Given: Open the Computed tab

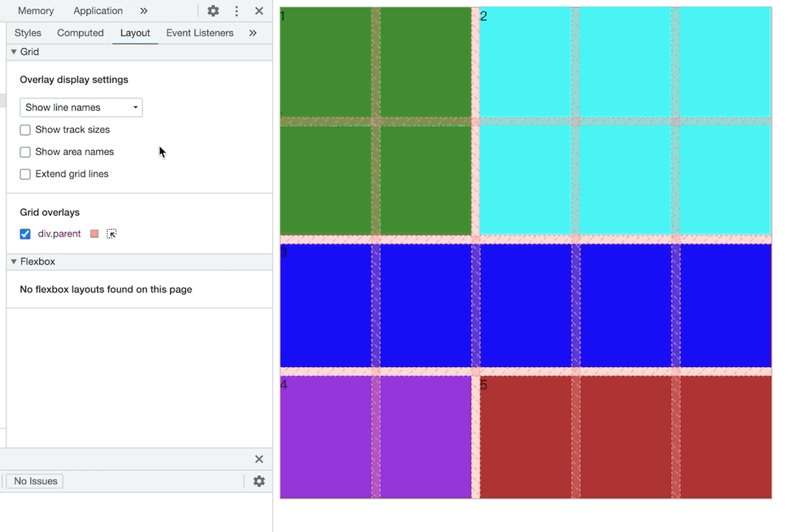Looking at the screenshot, I should click(x=81, y=33).
